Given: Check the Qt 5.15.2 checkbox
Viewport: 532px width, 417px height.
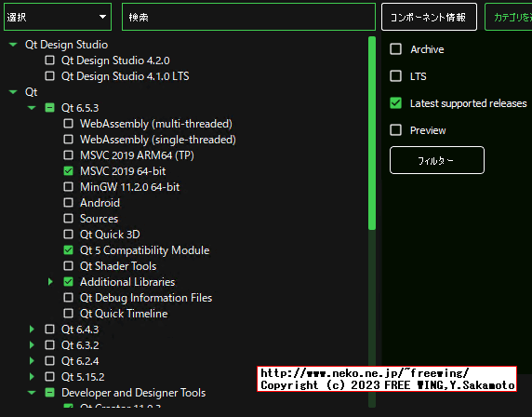Looking at the screenshot, I should (50, 377).
